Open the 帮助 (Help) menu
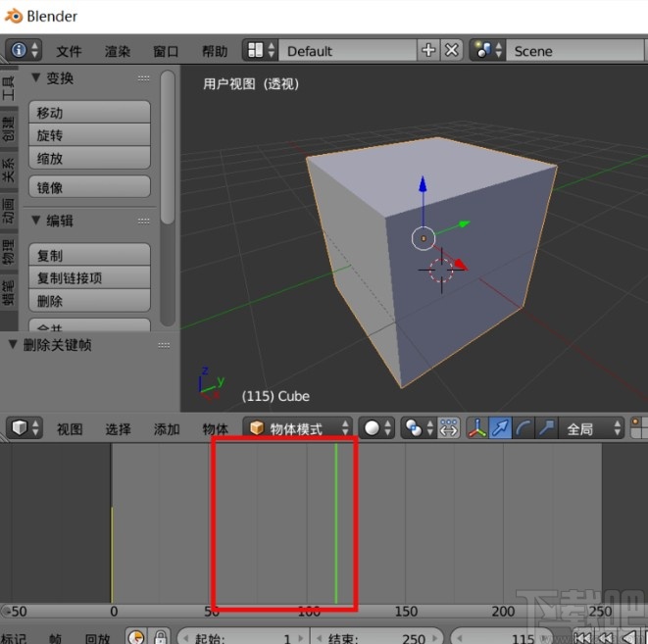 click(x=215, y=51)
